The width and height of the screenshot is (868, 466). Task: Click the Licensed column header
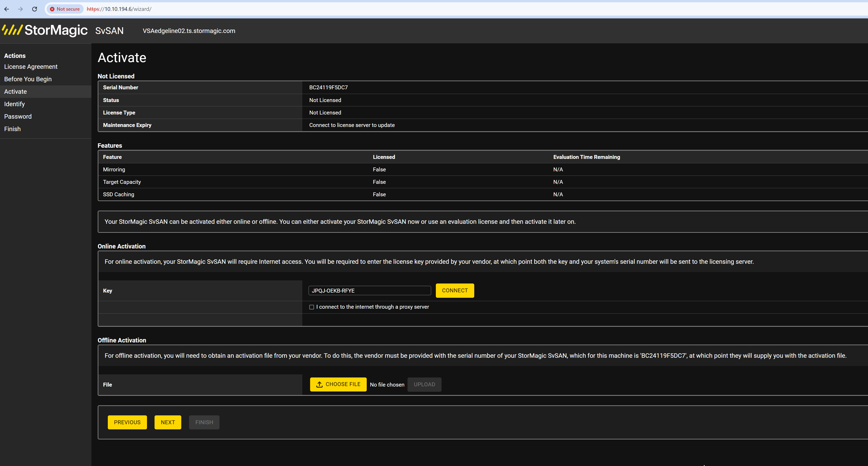pos(384,157)
